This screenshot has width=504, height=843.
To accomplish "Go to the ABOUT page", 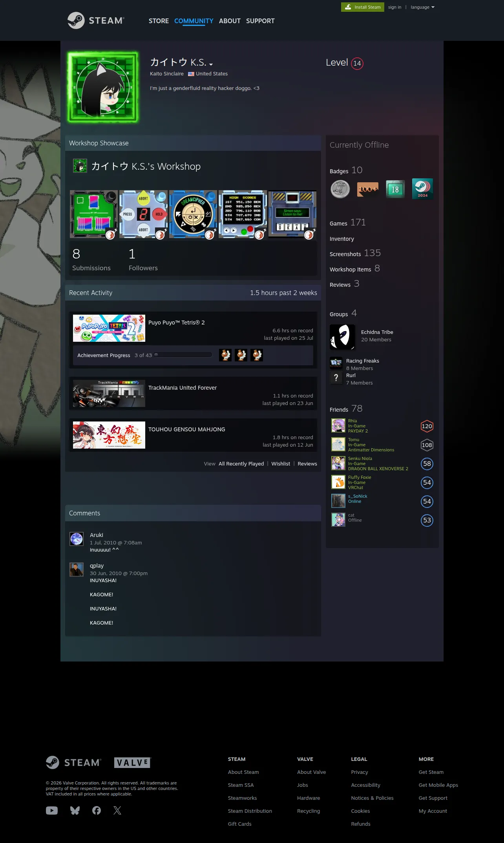I will tap(230, 21).
